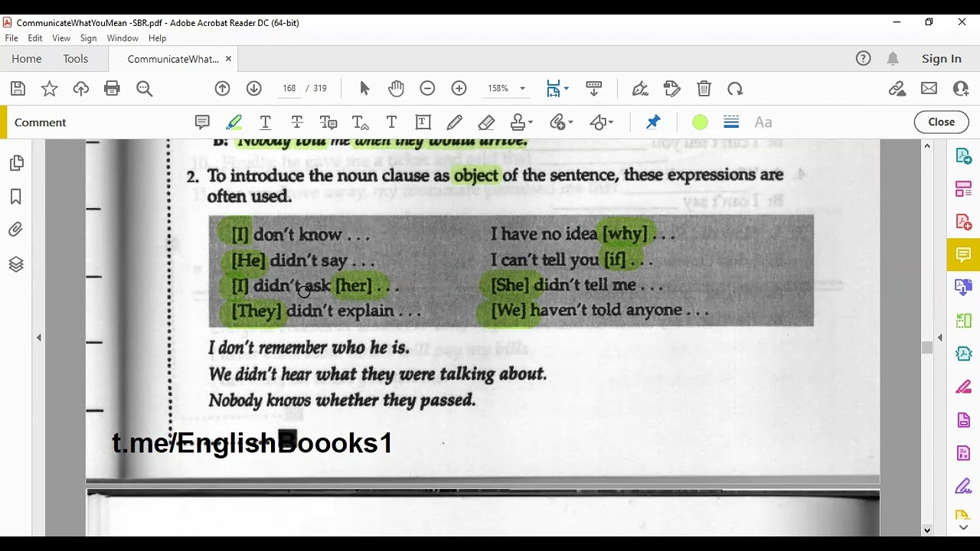Click the scrolling mode icon
980x551 pixels.
tap(593, 89)
